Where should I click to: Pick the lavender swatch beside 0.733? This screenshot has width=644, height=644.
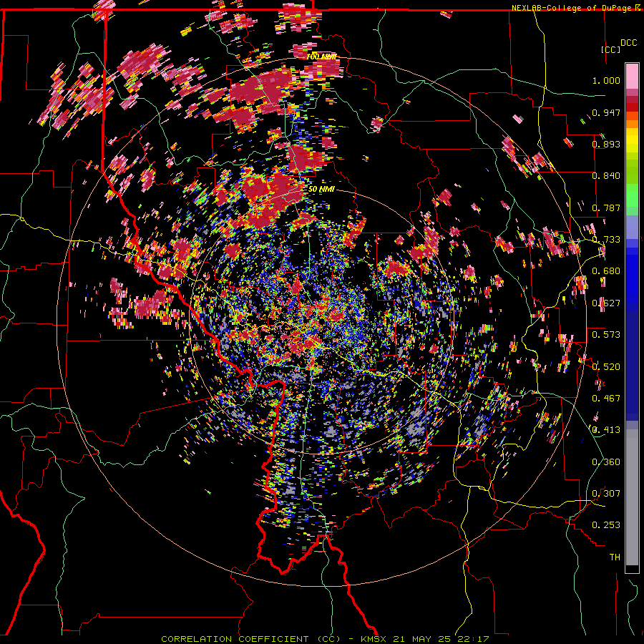click(x=632, y=230)
